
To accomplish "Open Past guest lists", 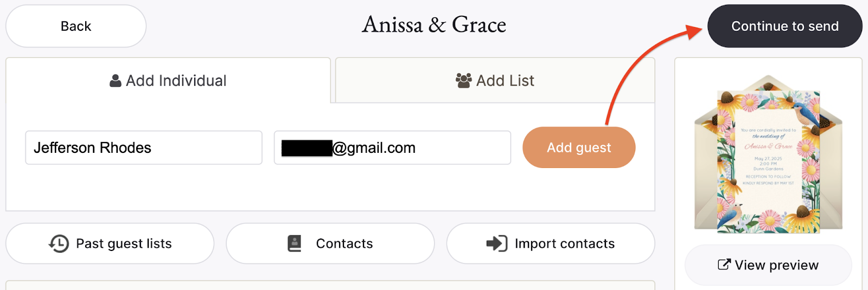I will click(x=110, y=243).
